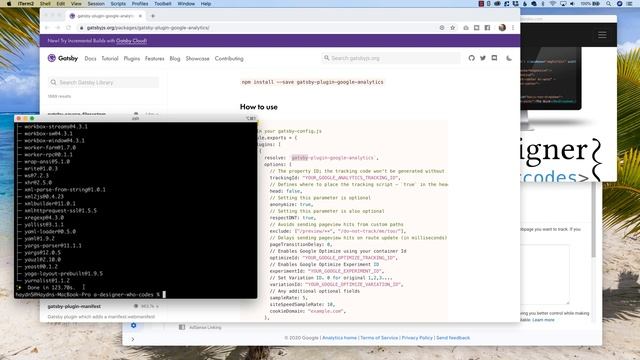
Task: Open the Scripts menu
Action: point(118,4)
